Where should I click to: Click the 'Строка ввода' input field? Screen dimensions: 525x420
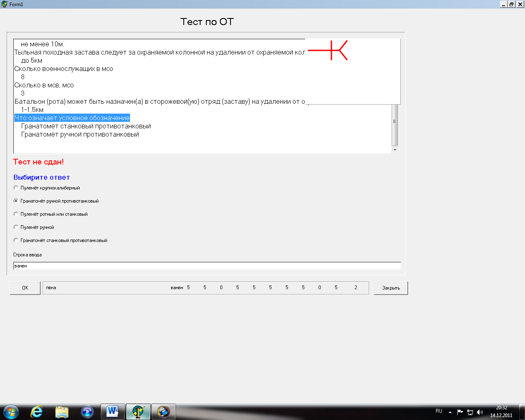pos(207,266)
